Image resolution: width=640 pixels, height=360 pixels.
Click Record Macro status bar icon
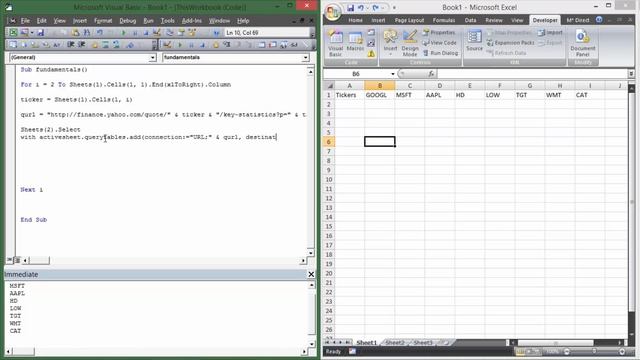[x=352, y=351]
